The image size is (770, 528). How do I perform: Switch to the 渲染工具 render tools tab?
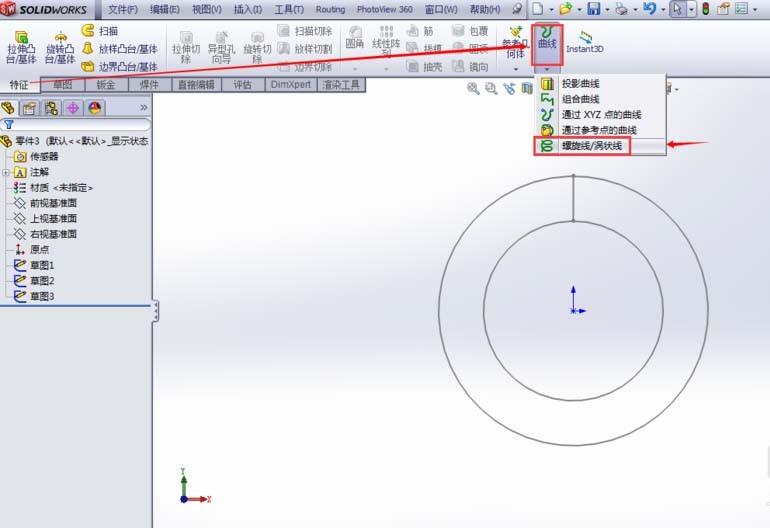tap(341, 84)
